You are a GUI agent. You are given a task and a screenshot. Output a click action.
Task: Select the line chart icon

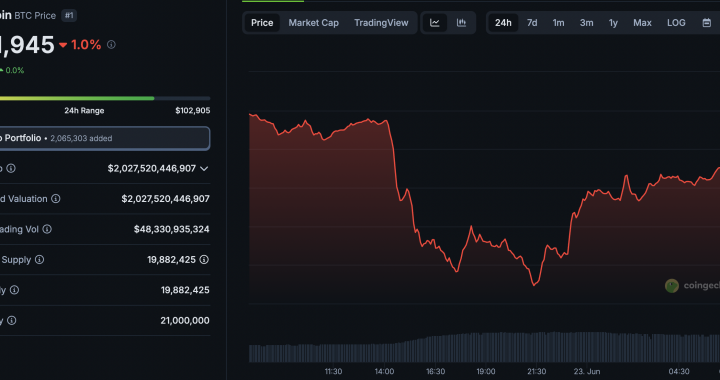tap(435, 22)
